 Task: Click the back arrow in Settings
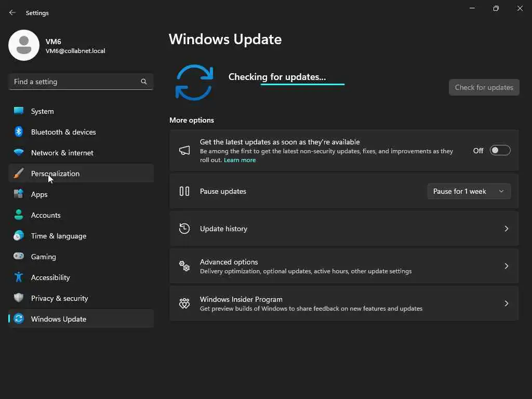point(12,12)
